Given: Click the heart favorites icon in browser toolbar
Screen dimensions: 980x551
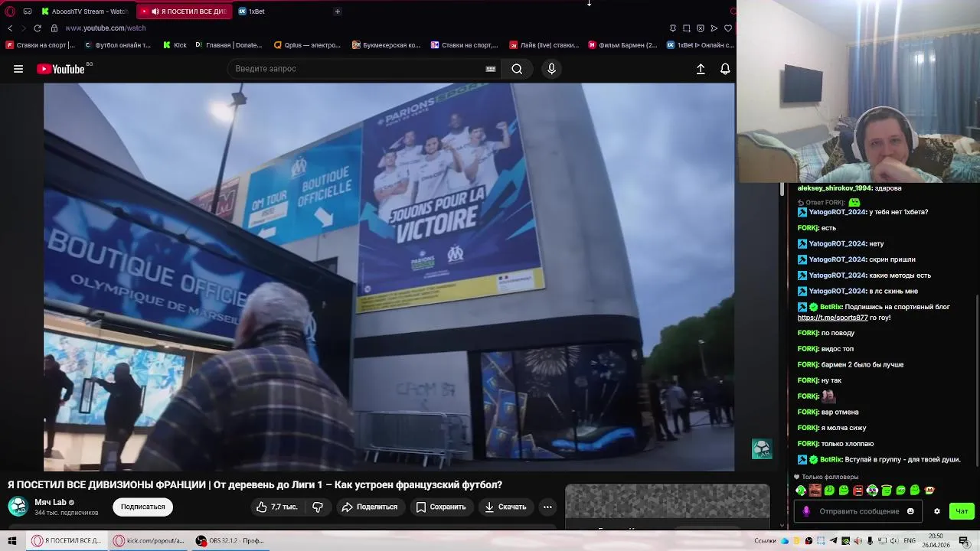Looking at the screenshot, I should pos(728,28).
